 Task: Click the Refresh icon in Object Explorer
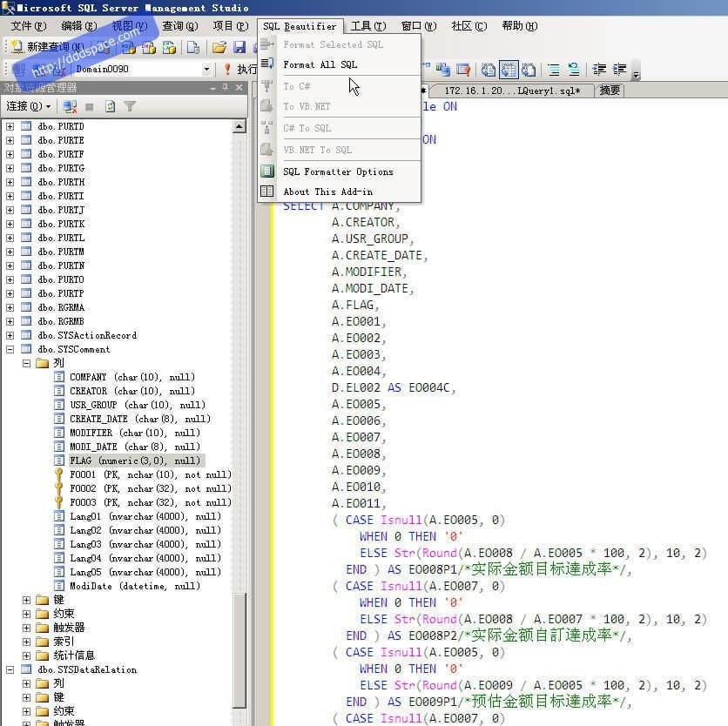pos(110,107)
